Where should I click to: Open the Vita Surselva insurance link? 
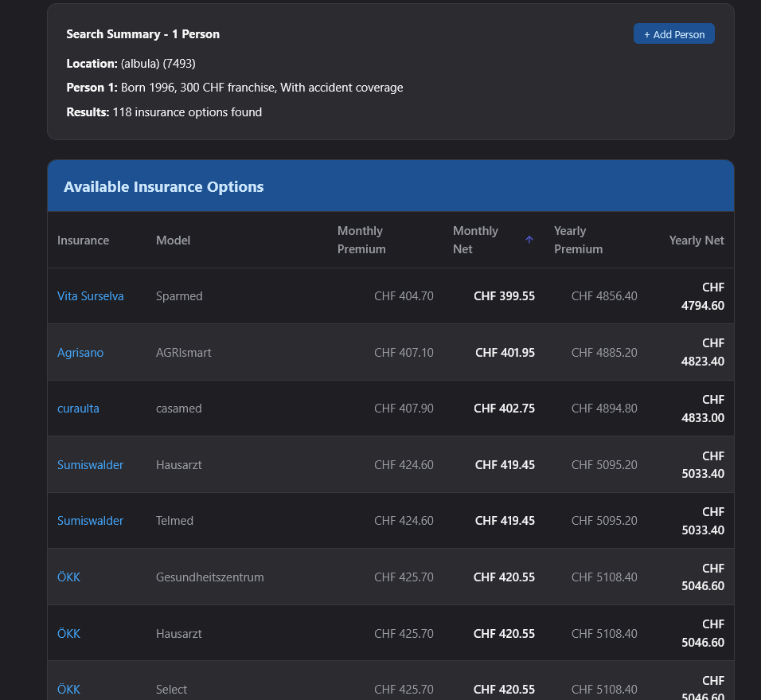pyautogui.click(x=90, y=296)
